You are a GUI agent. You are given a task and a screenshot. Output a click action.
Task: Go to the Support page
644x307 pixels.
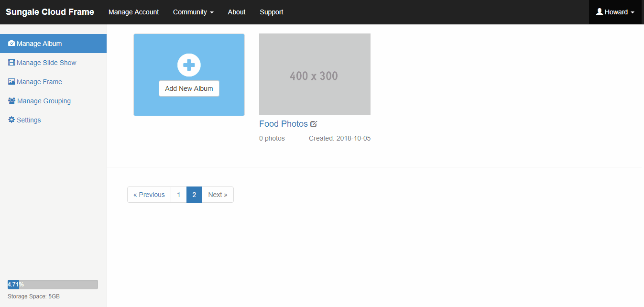pyautogui.click(x=271, y=12)
